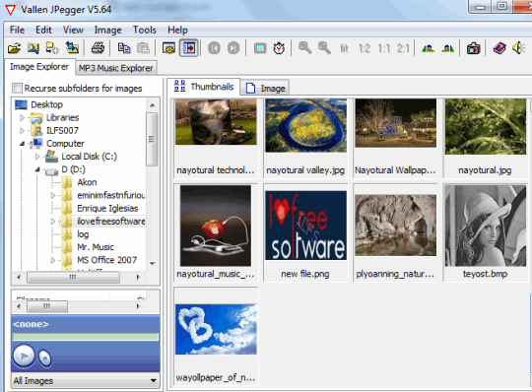Image resolution: width=532 pixels, height=392 pixels.
Task: Click the rotate left mountain icon
Action: [x=429, y=48]
